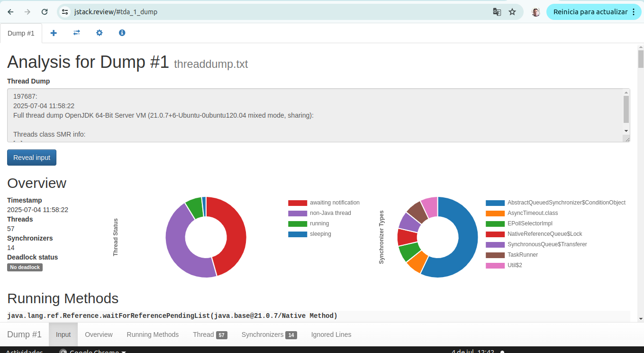This screenshot has height=353, width=644.
Task: Click the orange AsyncTimeout.class legend swatch
Action: point(495,213)
